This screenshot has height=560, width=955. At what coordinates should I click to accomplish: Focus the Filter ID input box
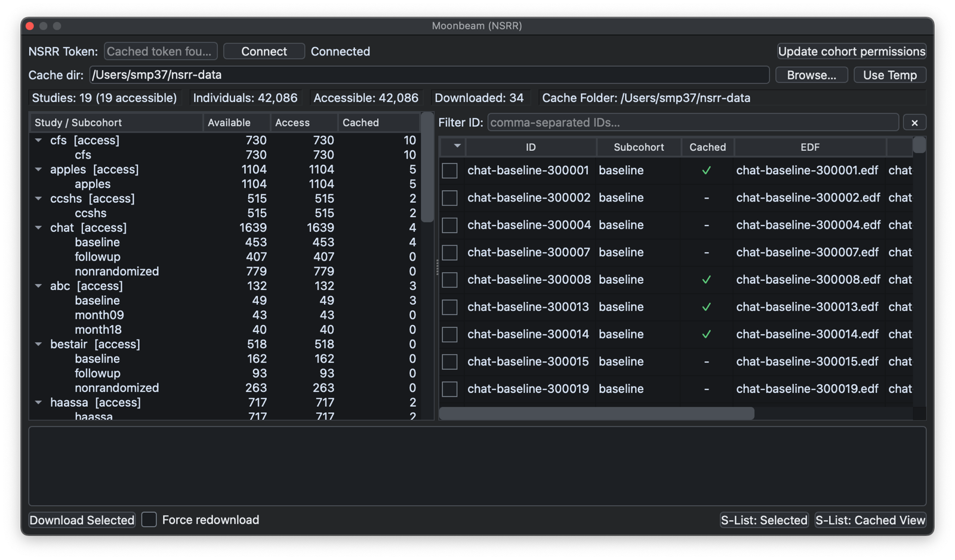tap(693, 122)
